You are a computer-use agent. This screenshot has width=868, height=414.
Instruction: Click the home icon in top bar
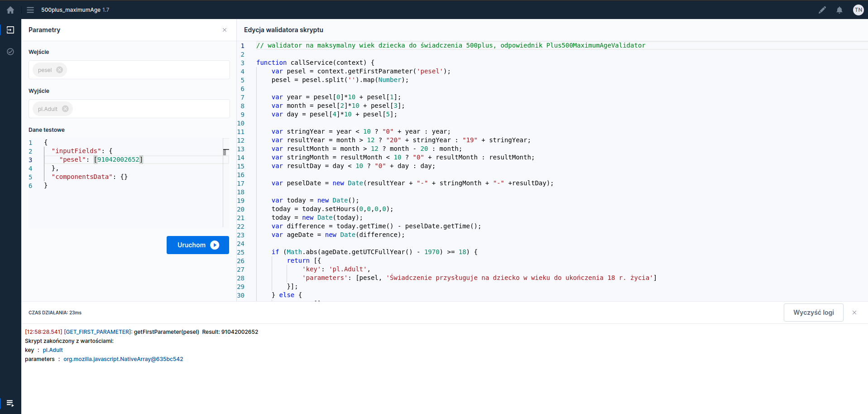[10, 10]
